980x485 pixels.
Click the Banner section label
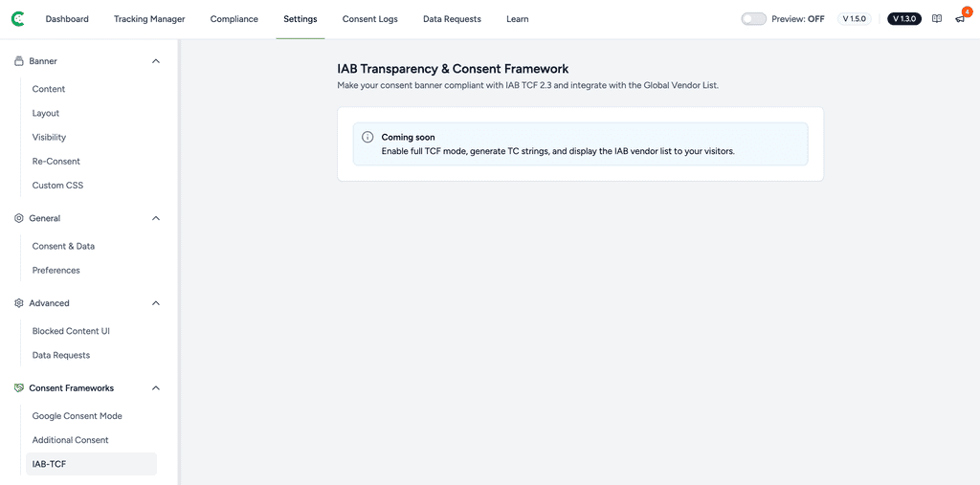pos(43,61)
